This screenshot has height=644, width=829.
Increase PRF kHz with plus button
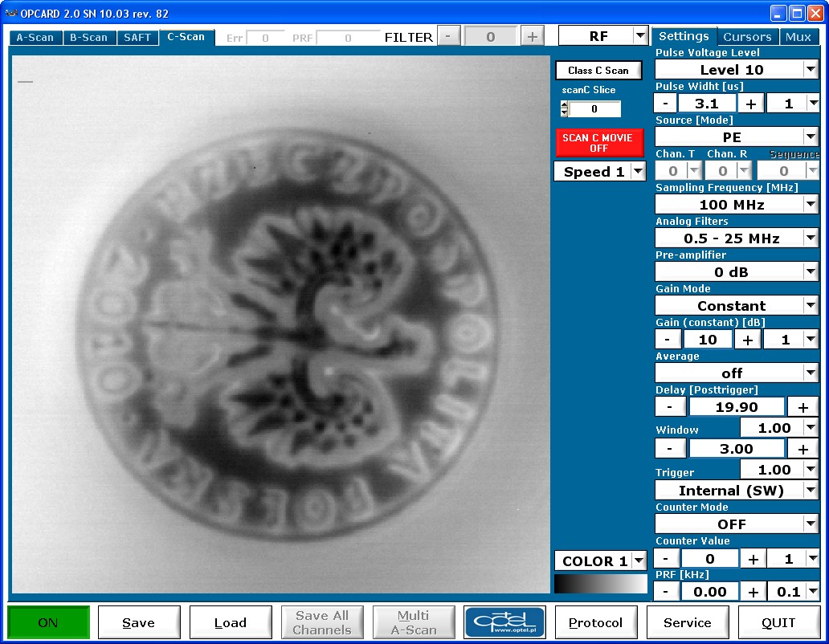753,592
